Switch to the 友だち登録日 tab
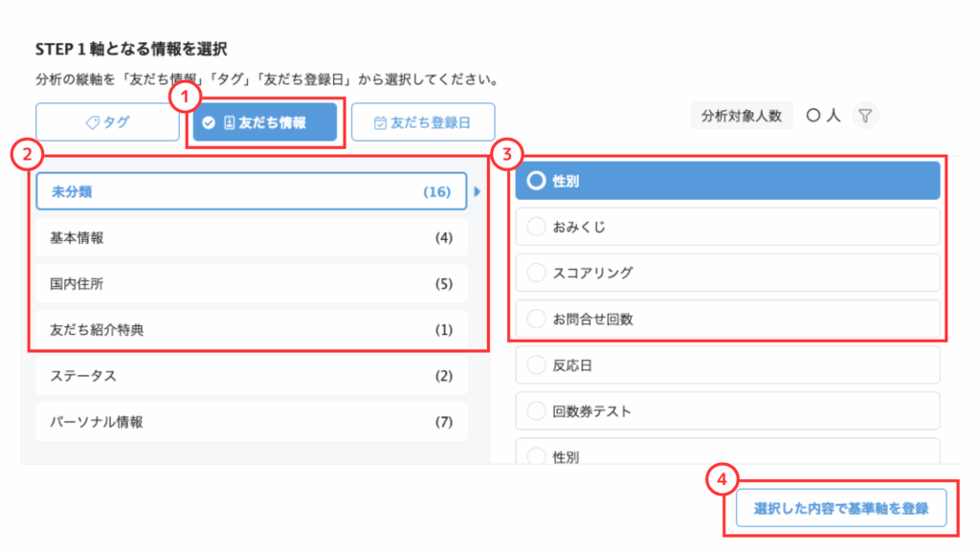 point(422,122)
